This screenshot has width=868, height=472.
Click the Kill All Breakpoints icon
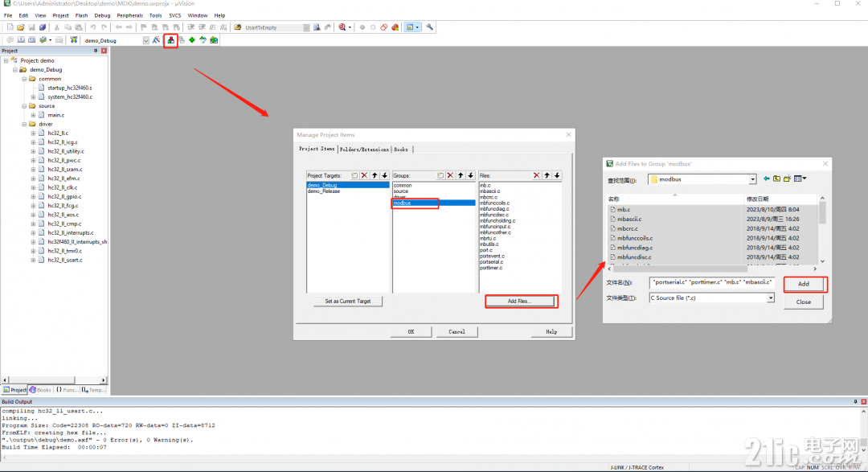click(395, 27)
